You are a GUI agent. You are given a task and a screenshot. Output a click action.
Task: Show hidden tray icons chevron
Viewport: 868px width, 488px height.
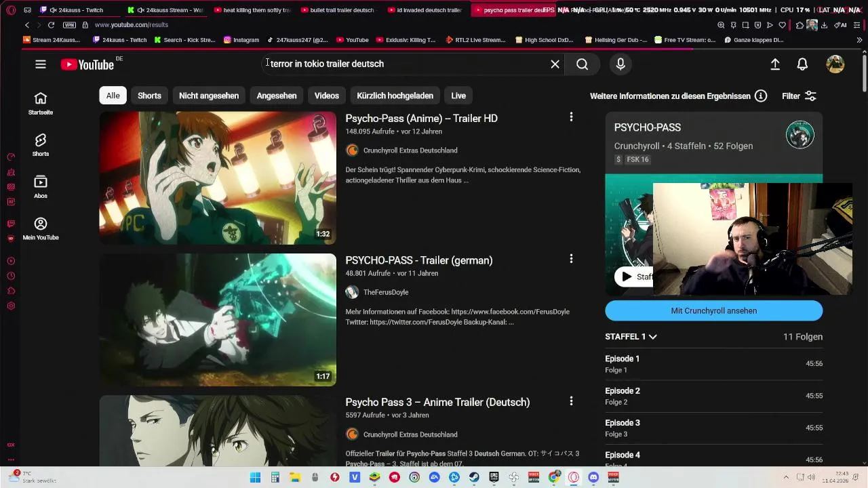click(786, 477)
